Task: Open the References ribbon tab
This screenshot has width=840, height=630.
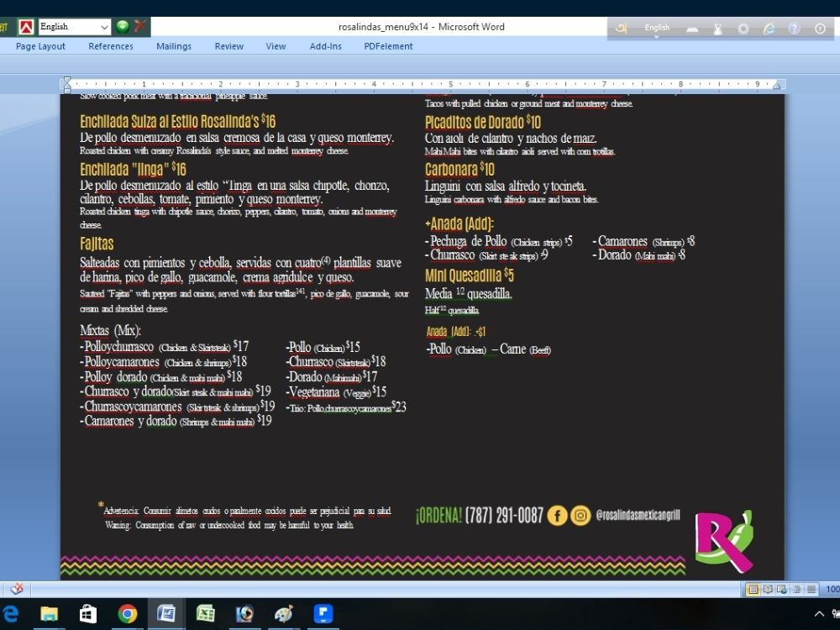Action: click(111, 46)
